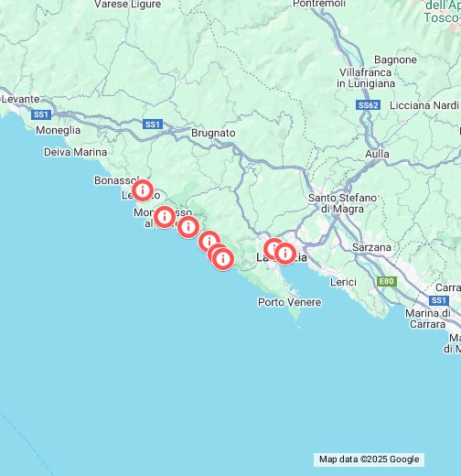Select the info marker just east of Monterosso
The image size is (461, 476).
188,227
